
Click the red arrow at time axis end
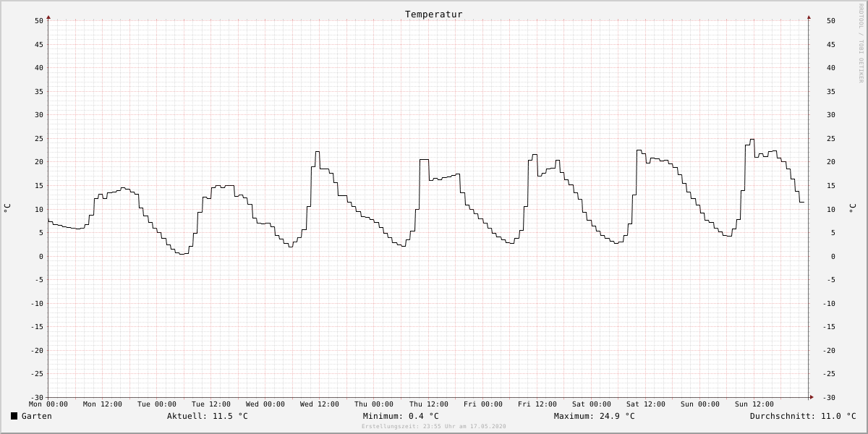click(812, 397)
